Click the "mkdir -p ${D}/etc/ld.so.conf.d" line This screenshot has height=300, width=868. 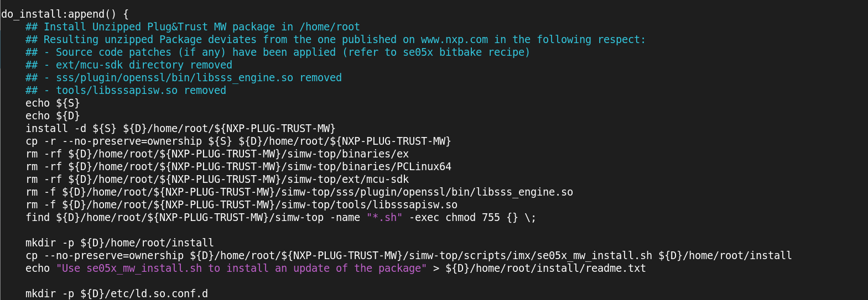(117, 293)
